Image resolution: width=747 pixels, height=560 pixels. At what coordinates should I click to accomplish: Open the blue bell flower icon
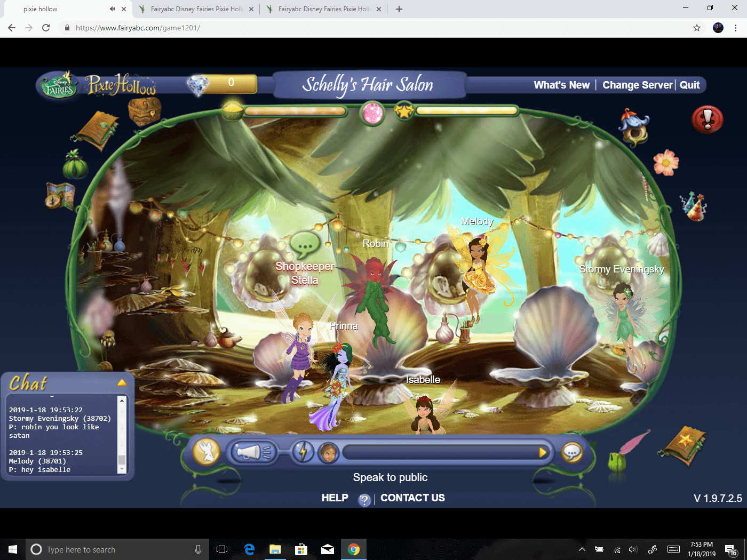pyautogui.click(x=634, y=127)
